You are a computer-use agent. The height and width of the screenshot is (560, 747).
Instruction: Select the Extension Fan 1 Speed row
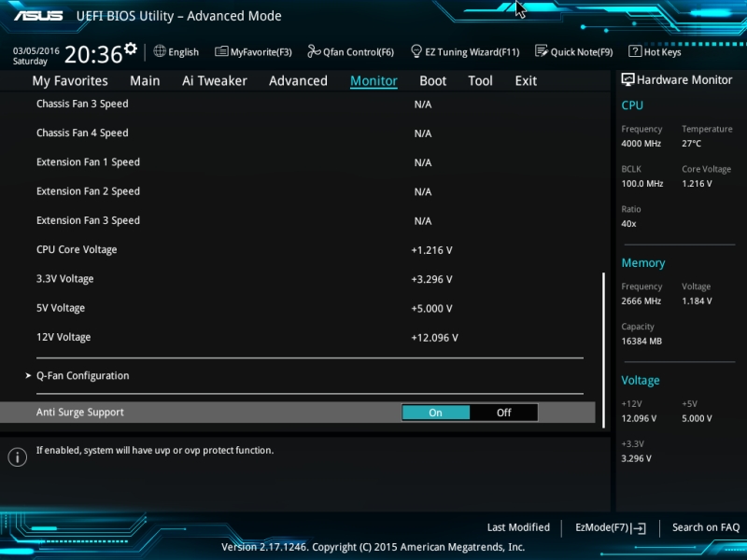click(298, 162)
